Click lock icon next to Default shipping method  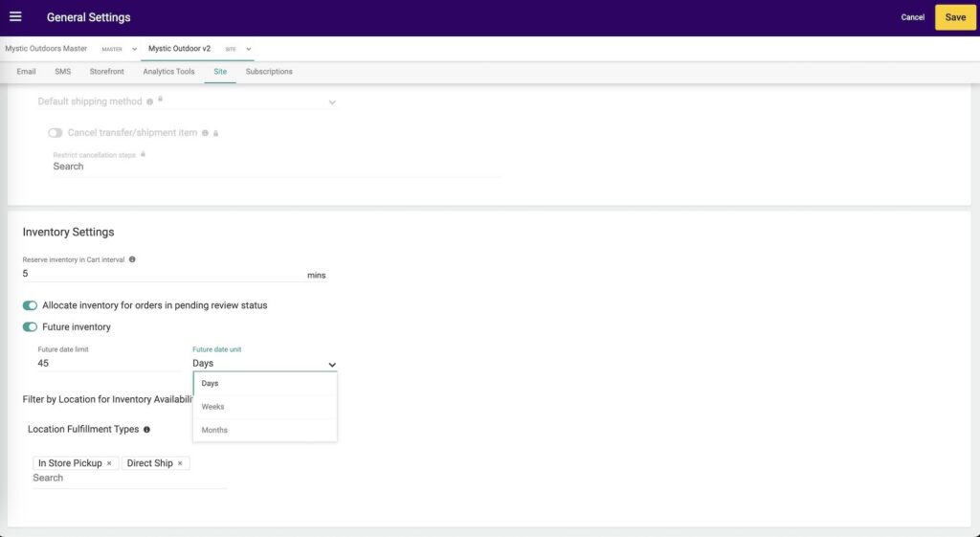click(161, 99)
